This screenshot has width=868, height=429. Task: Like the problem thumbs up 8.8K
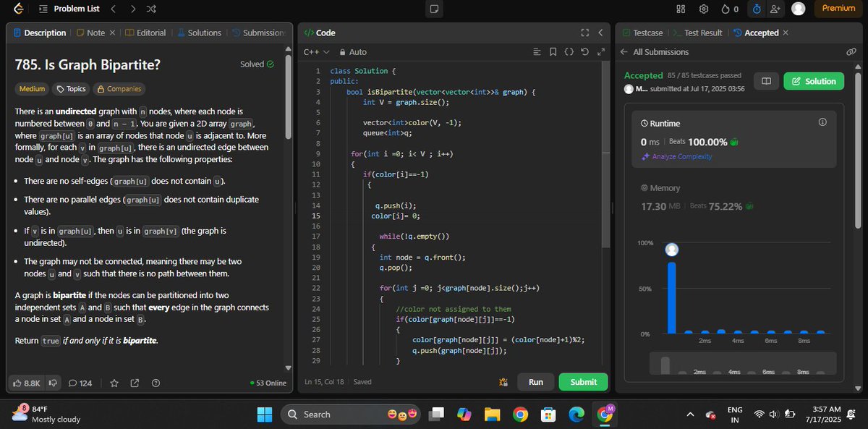point(27,383)
